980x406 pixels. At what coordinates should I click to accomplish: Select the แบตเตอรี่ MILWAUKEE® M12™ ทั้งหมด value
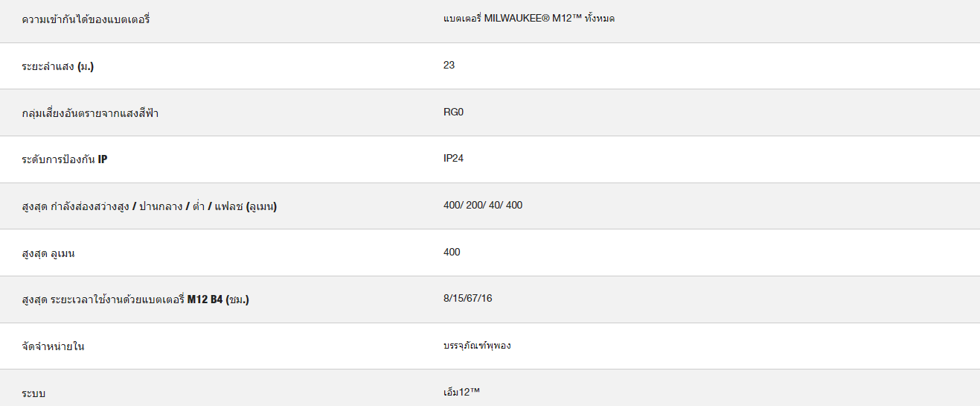[529, 19]
